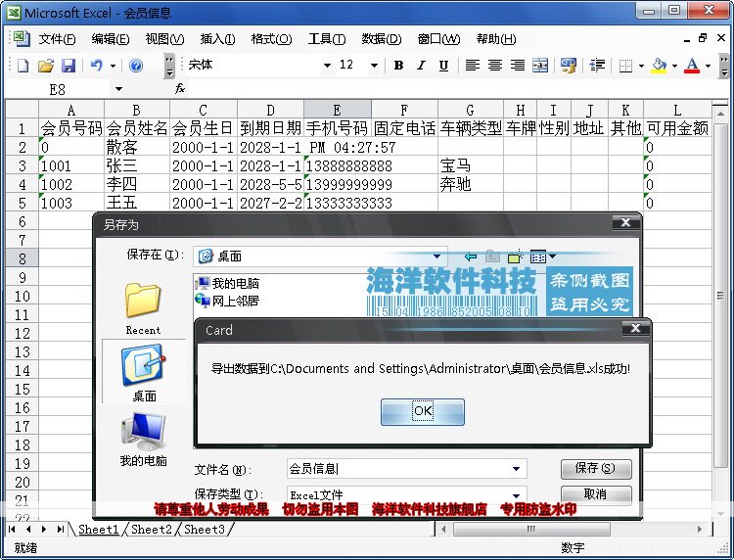Toggle Italic formatting
Viewport: 734px width, 560px height.
point(421,66)
